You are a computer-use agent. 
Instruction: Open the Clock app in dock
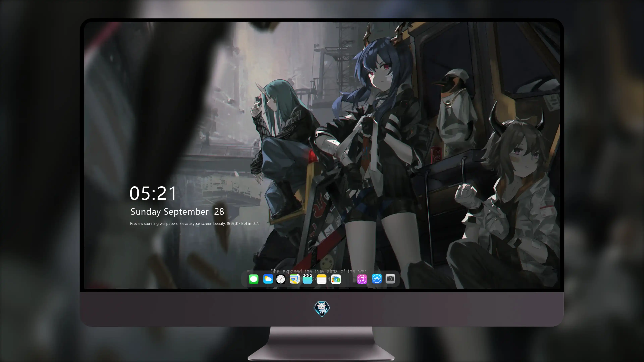point(281,279)
